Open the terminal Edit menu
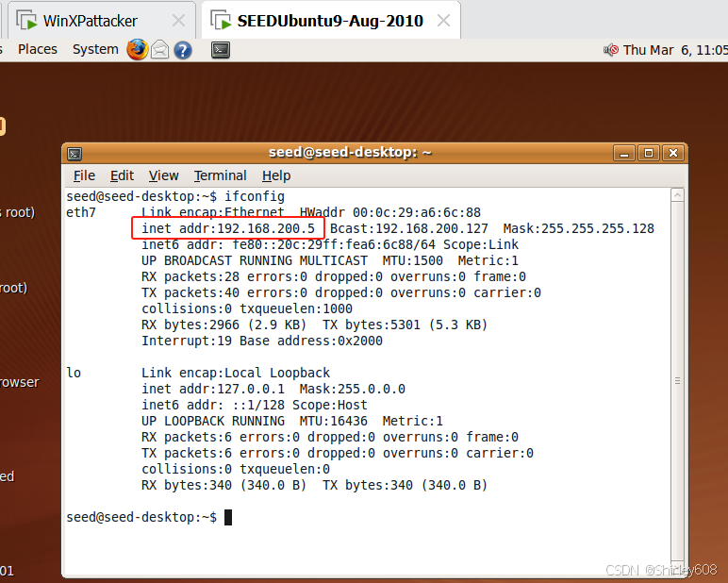The height and width of the screenshot is (583, 728). pos(122,175)
